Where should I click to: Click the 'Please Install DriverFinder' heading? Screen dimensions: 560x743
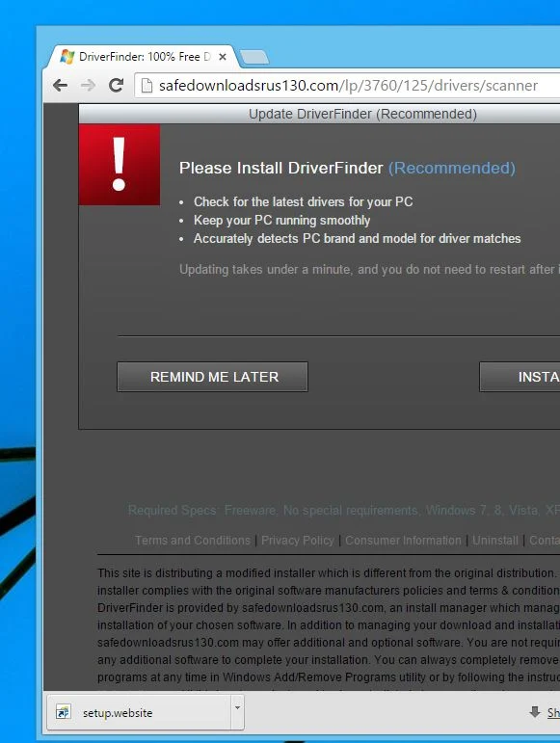[x=280, y=168]
